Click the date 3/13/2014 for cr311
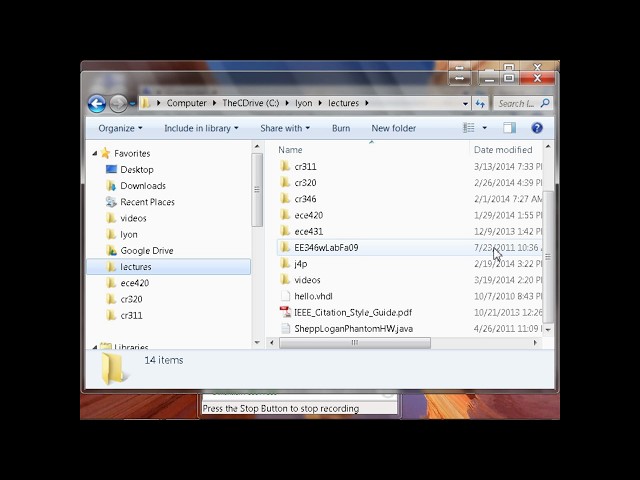Screen dimensions: 640x480 pos(508,167)
